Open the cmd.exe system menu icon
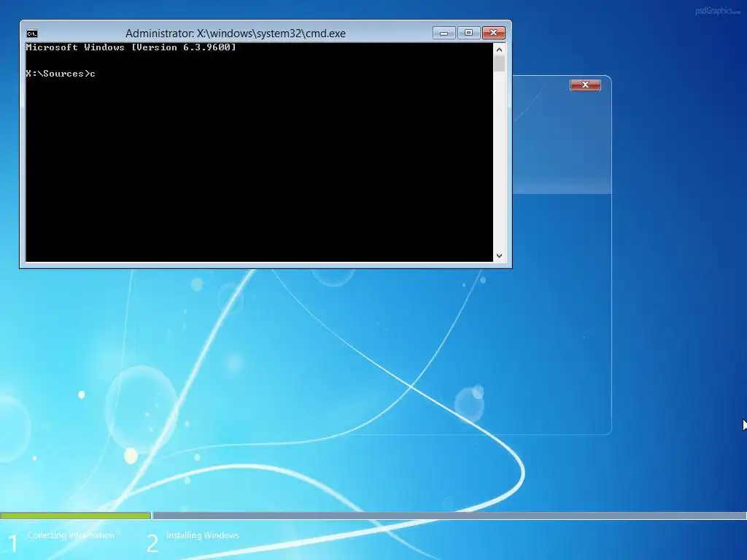747x560 pixels. coord(32,34)
